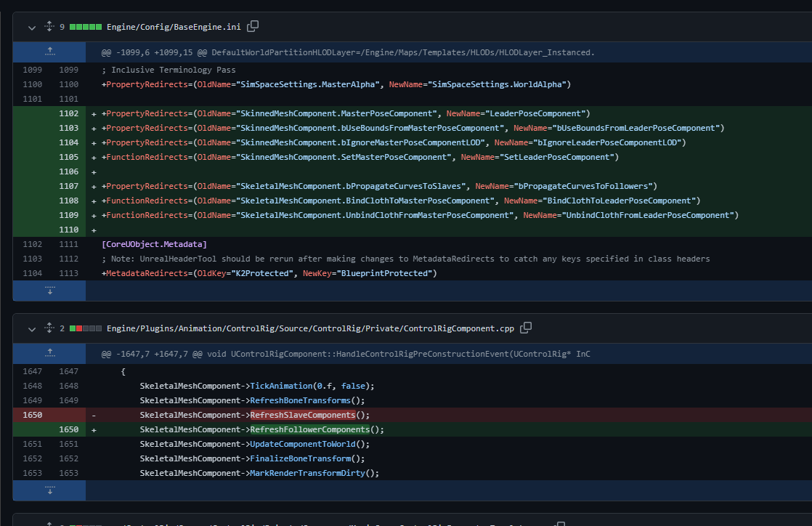Collapse the BaseEngine.ini file diff
Image resolution: width=812 pixels, height=526 pixels.
click(x=31, y=27)
